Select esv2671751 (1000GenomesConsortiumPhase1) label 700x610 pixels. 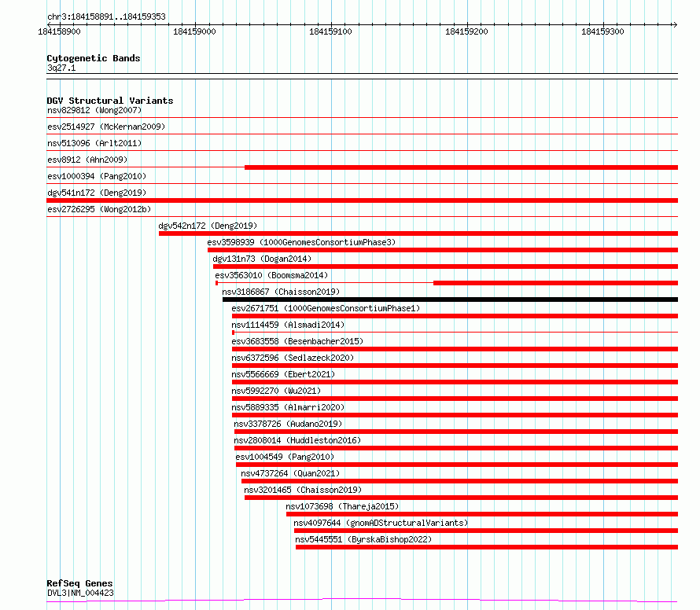click(x=326, y=308)
